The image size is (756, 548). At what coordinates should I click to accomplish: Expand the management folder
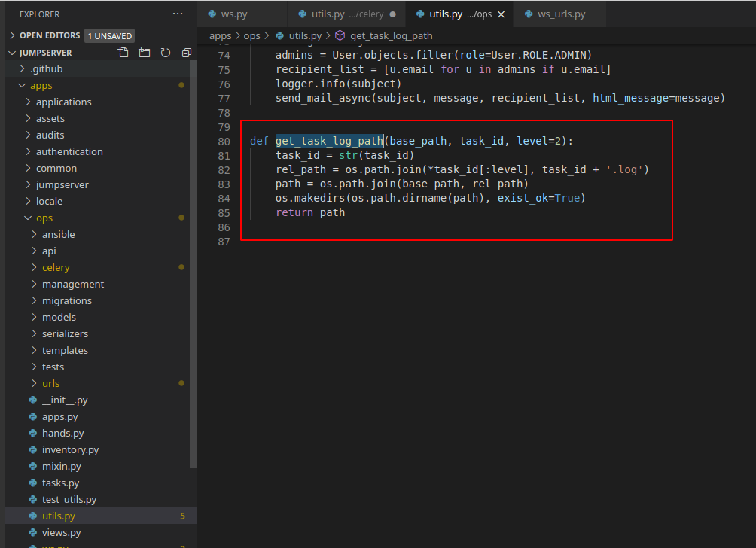pos(34,284)
